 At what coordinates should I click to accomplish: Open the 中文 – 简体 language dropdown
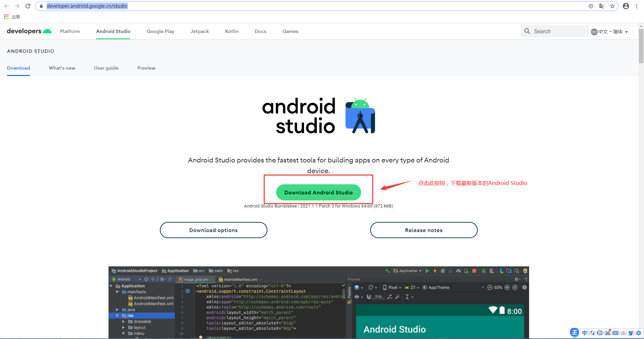pos(610,32)
